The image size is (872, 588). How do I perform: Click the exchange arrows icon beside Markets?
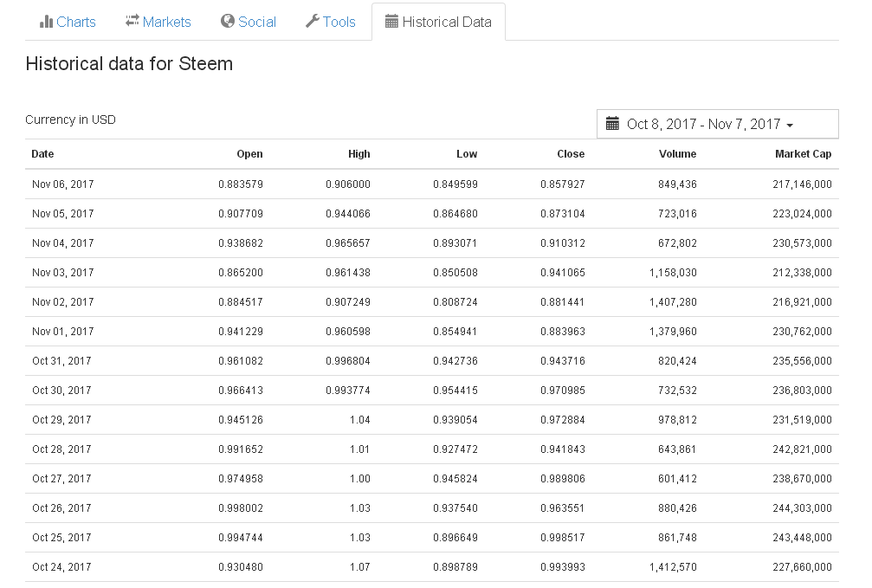click(132, 21)
